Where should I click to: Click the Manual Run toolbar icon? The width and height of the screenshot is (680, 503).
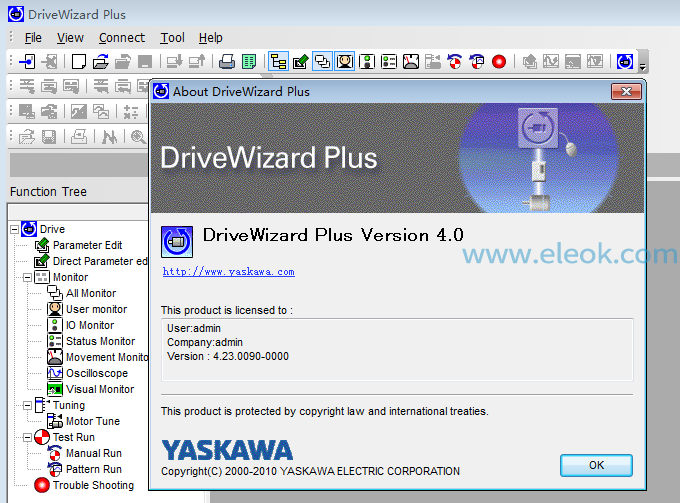(x=455, y=62)
